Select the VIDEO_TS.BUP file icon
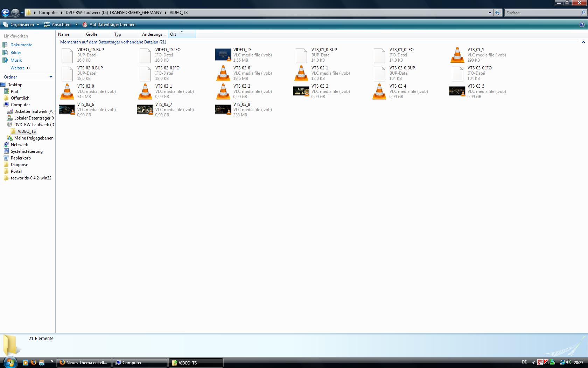 pyautogui.click(x=67, y=55)
